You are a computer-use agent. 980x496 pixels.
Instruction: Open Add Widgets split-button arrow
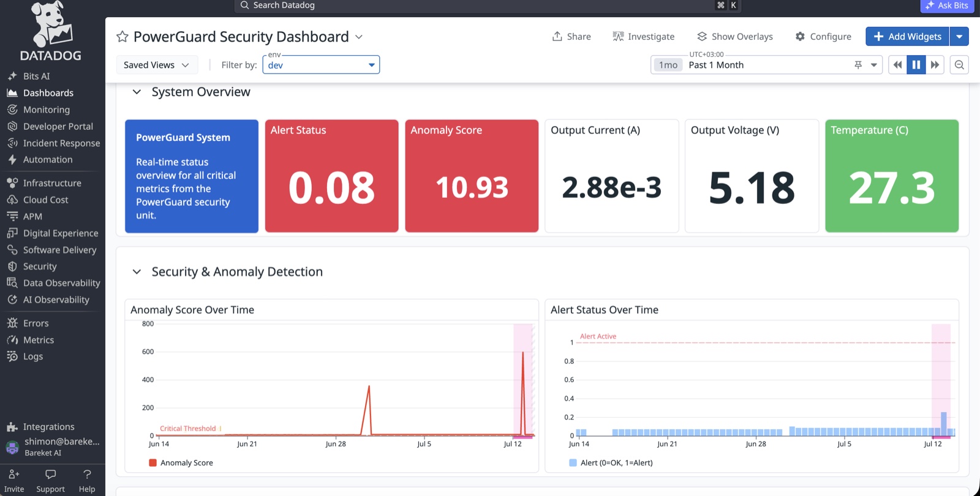(959, 37)
